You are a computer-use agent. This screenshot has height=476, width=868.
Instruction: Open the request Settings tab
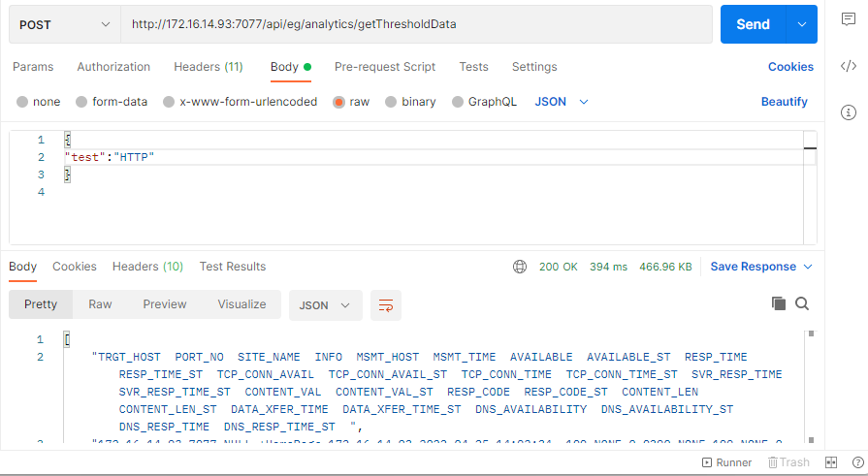point(534,67)
